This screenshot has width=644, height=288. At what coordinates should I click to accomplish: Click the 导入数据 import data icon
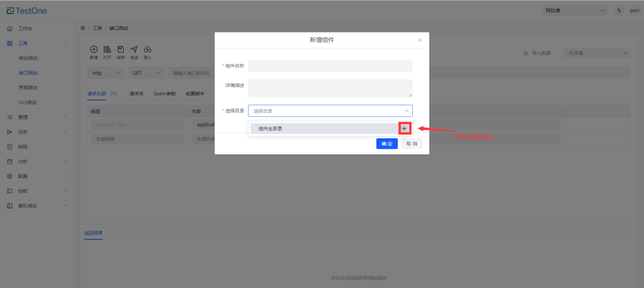526,53
